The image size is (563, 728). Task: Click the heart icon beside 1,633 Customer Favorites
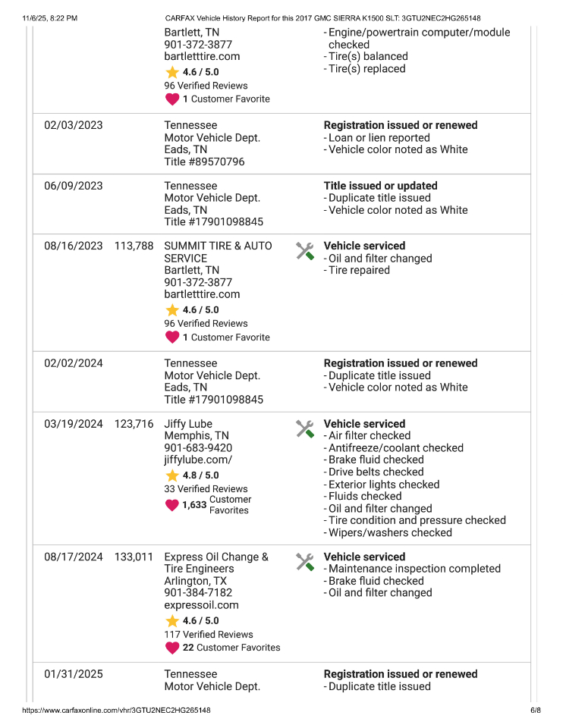click(172, 505)
